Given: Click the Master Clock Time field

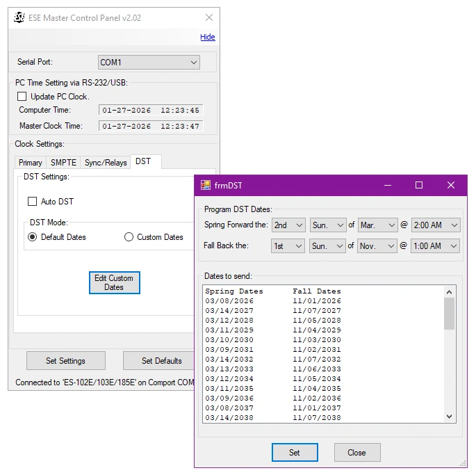Looking at the screenshot, I should pyautogui.click(x=151, y=126).
